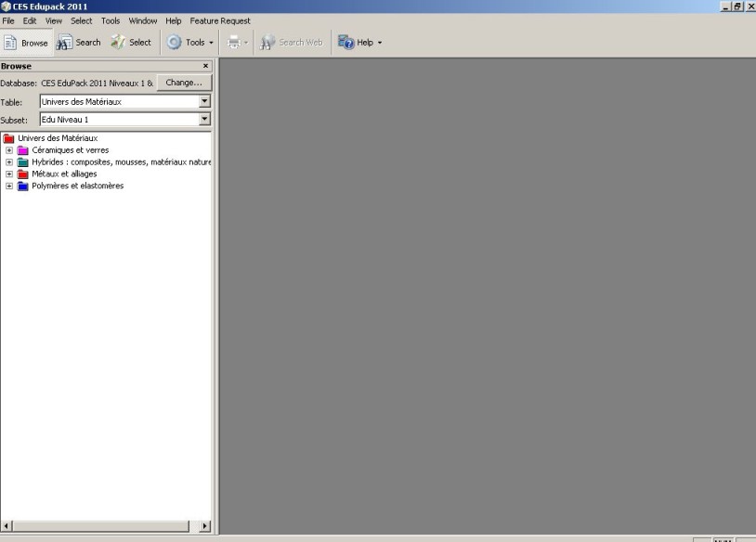Viewport: 756px width, 542px height.
Task: Click the Browse toolbar icon
Action: [x=10, y=43]
